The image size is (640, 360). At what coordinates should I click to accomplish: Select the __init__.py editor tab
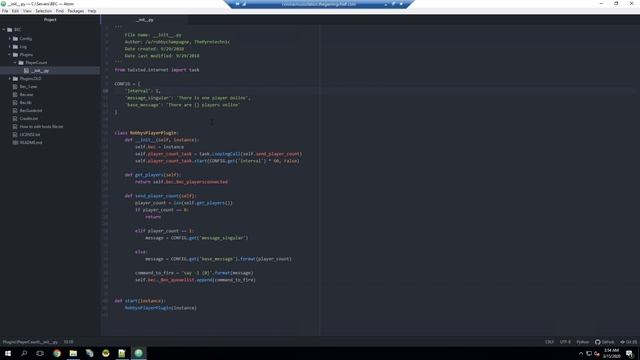[x=144, y=20]
